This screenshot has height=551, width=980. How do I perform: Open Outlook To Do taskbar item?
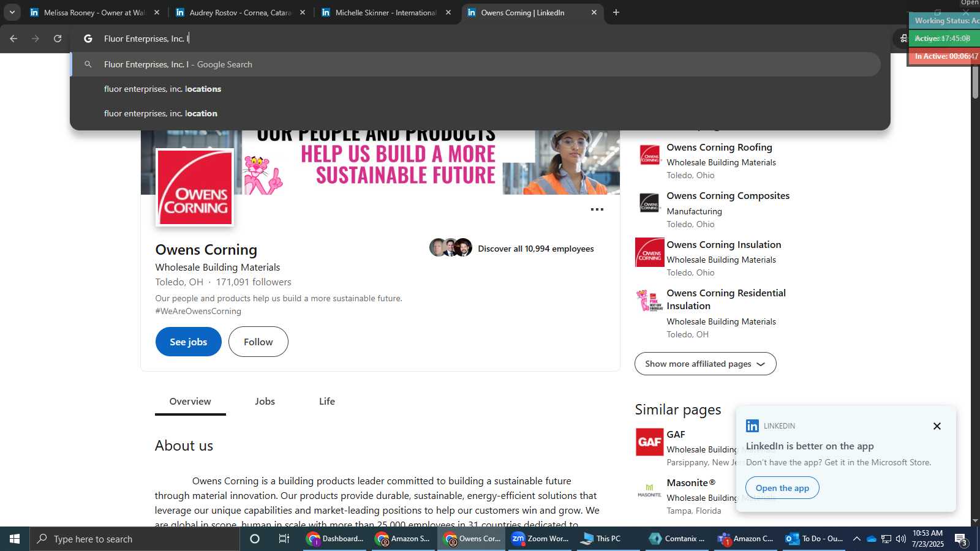coord(815,539)
